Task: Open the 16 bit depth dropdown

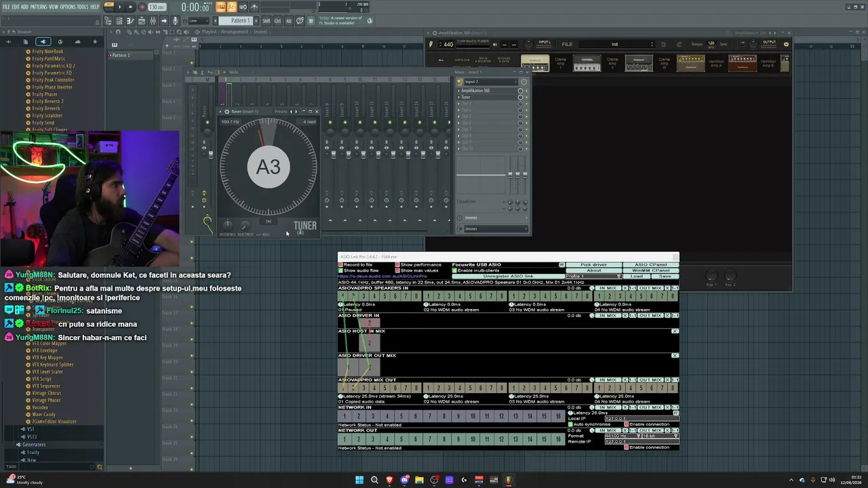Action: pyautogui.click(x=660, y=436)
